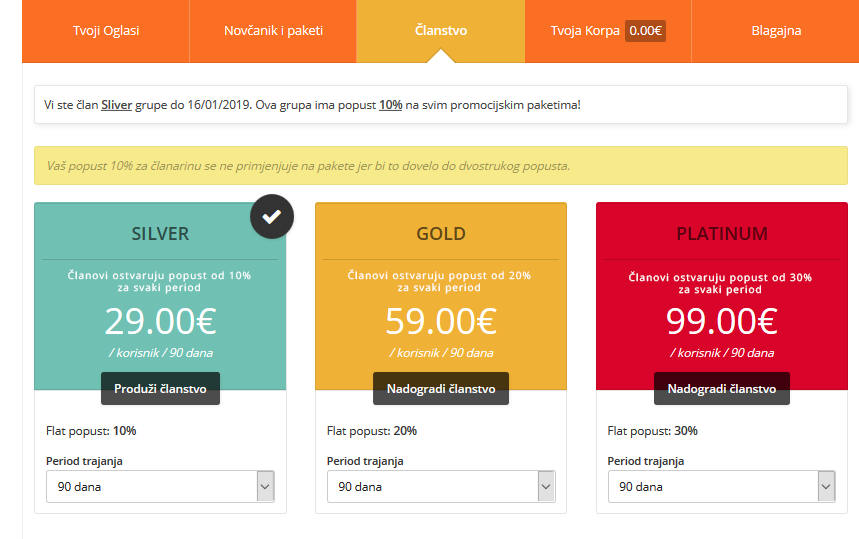859x539 pixels.
Task: Click Nadogradi članstvo under Gold plan
Action: point(441,389)
